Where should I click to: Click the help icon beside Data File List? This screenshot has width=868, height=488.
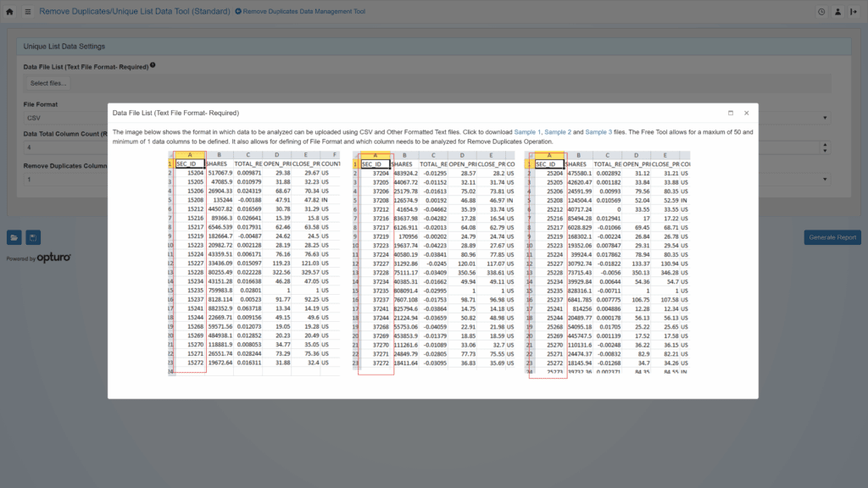click(x=153, y=65)
